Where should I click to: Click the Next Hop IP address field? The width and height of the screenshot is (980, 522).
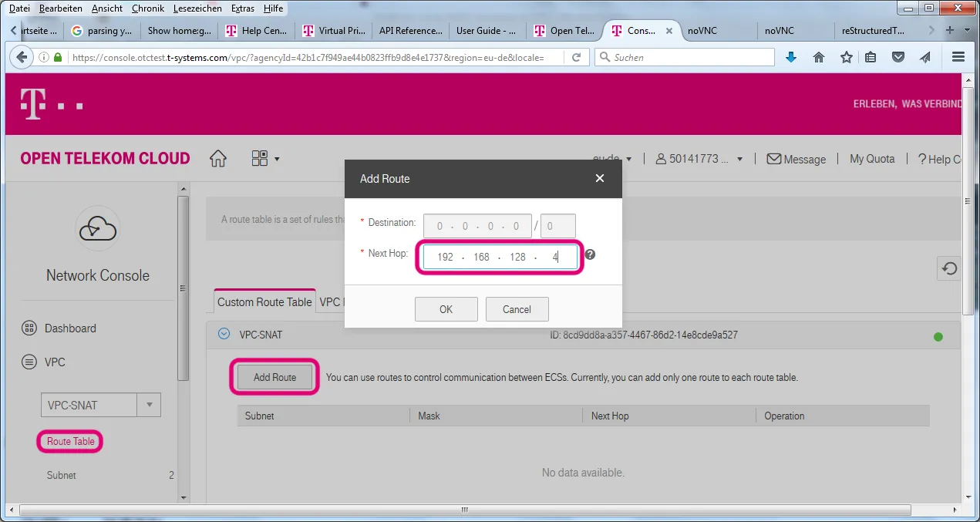pyautogui.click(x=500, y=257)
